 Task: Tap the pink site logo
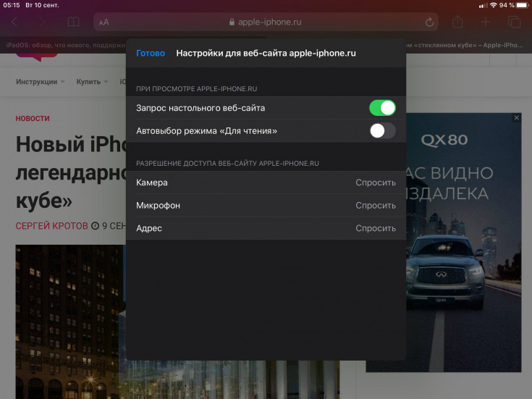(x=37, y=57)
